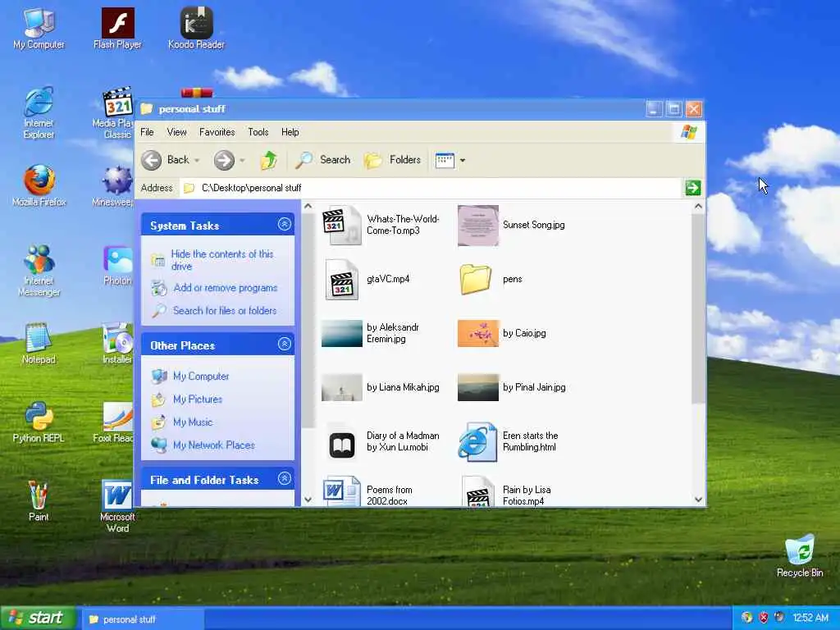Click the Back arrow button

[151, 160]
